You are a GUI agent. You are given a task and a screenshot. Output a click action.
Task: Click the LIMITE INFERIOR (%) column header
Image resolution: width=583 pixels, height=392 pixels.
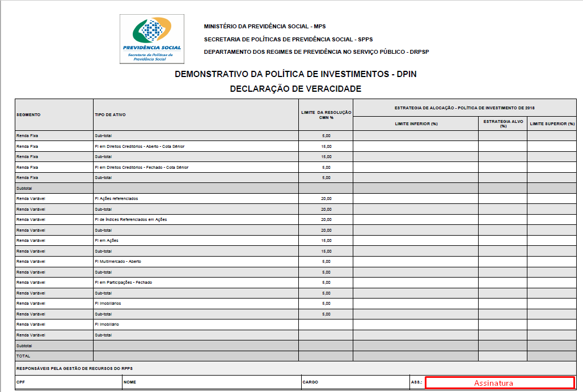416,123
